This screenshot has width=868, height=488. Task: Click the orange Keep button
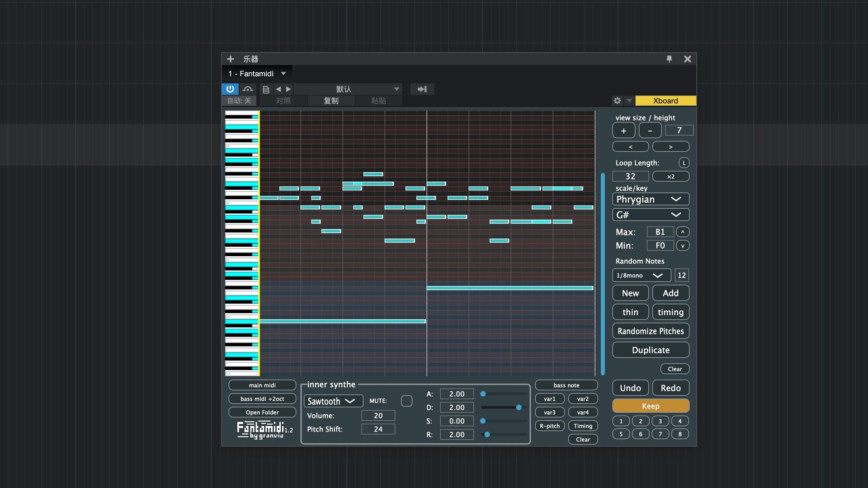[650, 406]
